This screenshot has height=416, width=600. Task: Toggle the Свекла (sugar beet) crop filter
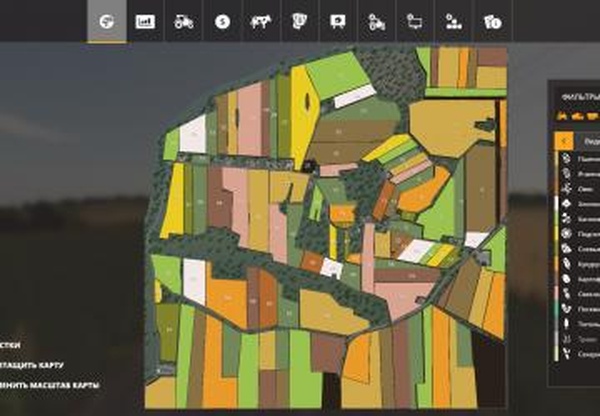pyautogui.click(x=579, y=294)
